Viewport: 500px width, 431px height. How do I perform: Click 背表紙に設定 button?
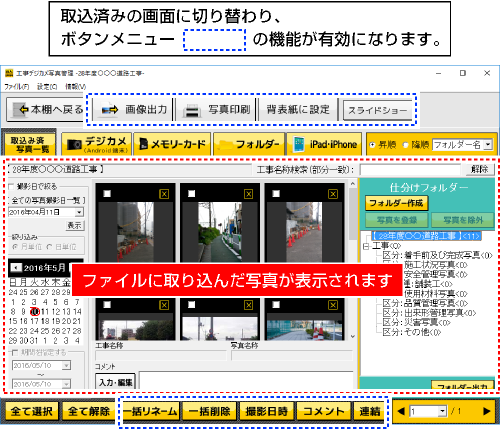pyautogui.click(x=298, y=110)
